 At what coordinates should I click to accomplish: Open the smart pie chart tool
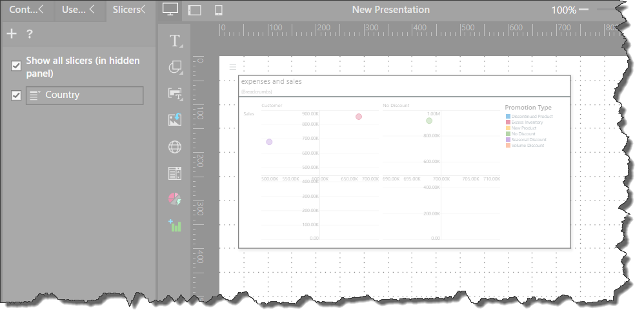pyautogui.click(x=175, y=199)
